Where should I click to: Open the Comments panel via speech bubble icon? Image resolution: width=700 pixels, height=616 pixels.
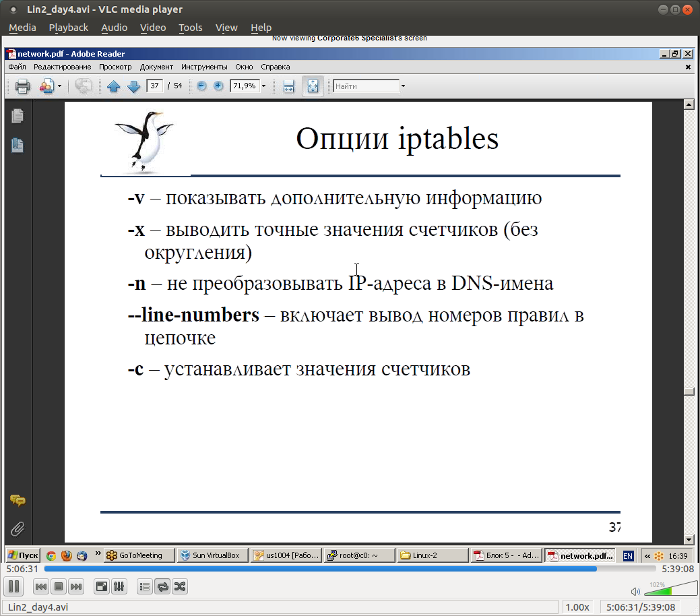click(x=18, y=501)
